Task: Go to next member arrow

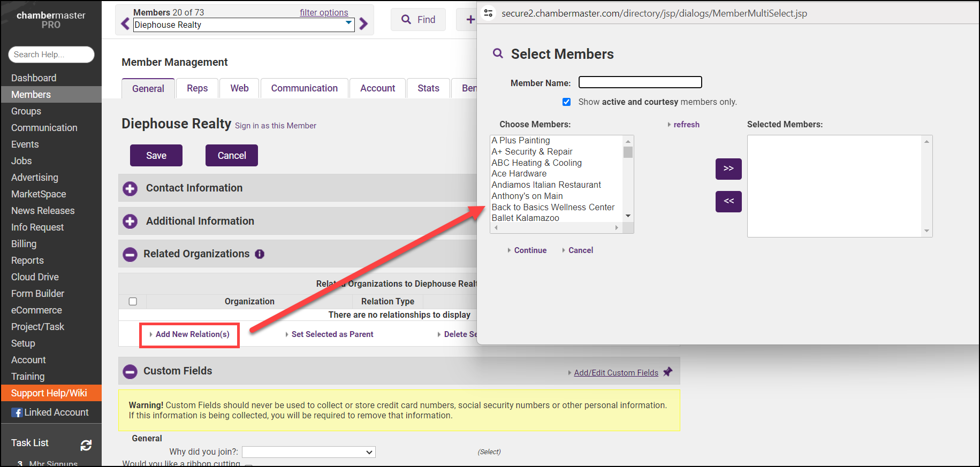Action: tap(363, 24)
